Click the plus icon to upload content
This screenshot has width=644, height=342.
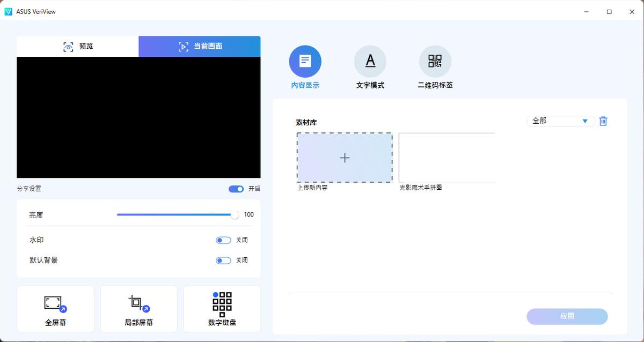tap(344, 158)
